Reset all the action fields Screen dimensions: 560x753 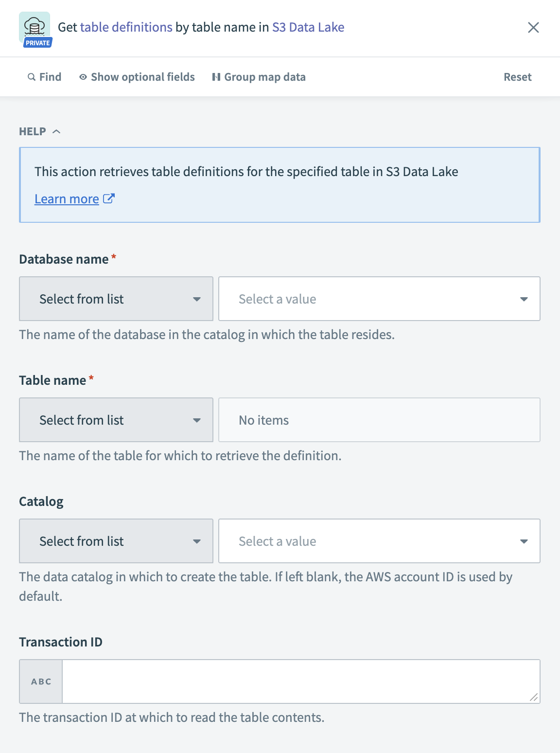click(517, 77)
